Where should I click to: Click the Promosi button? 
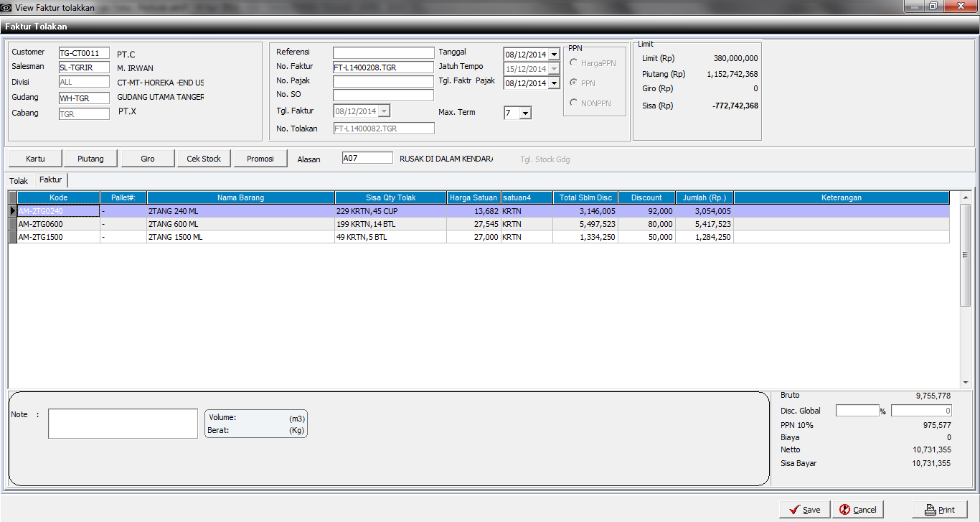260,159
